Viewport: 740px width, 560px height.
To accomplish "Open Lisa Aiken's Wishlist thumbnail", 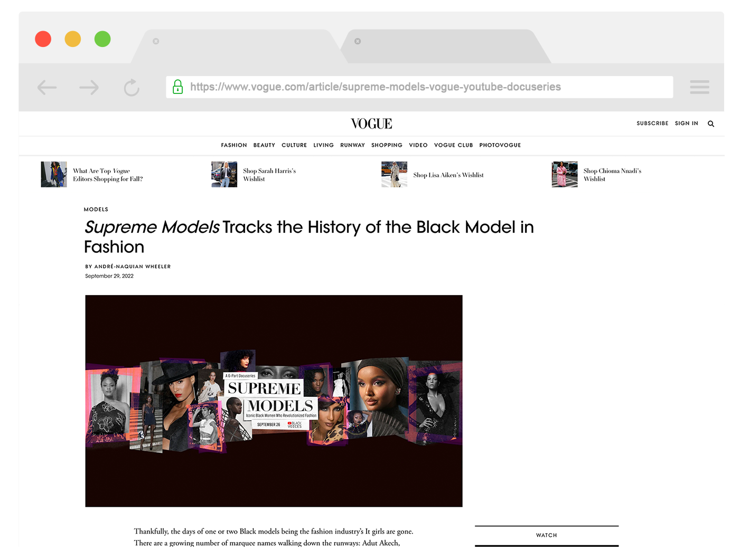I will tap(394, 175).
